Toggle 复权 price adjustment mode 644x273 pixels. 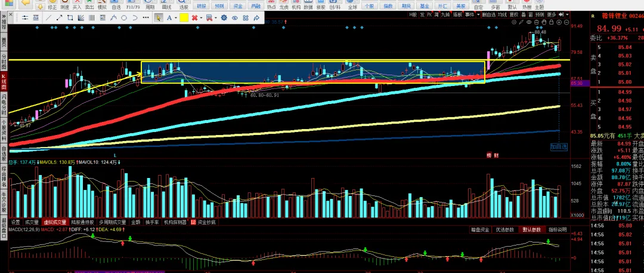(x=514, y=15)
